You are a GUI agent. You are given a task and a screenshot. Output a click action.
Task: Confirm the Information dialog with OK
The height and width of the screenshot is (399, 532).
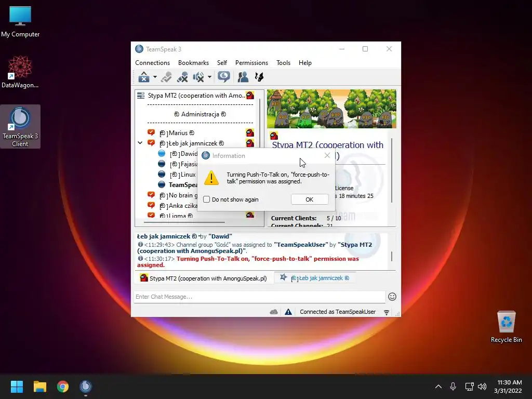[310, 199]
